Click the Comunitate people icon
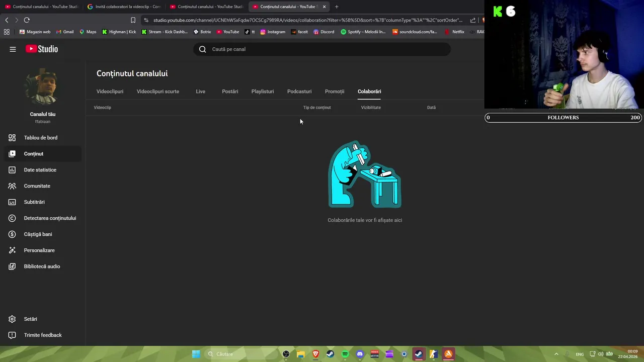 click(x=12, y=186)
